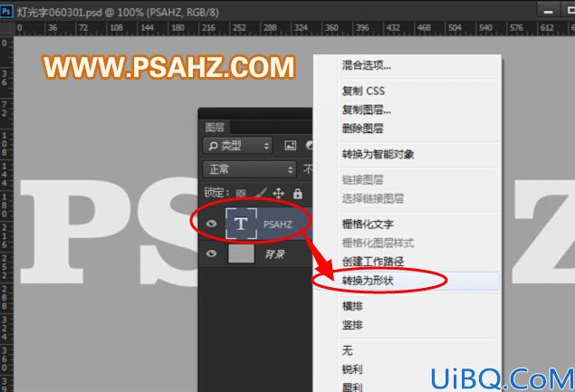575x392 pixels.
Task: Lock all padlock icon
Action: (x=297, y=193)
